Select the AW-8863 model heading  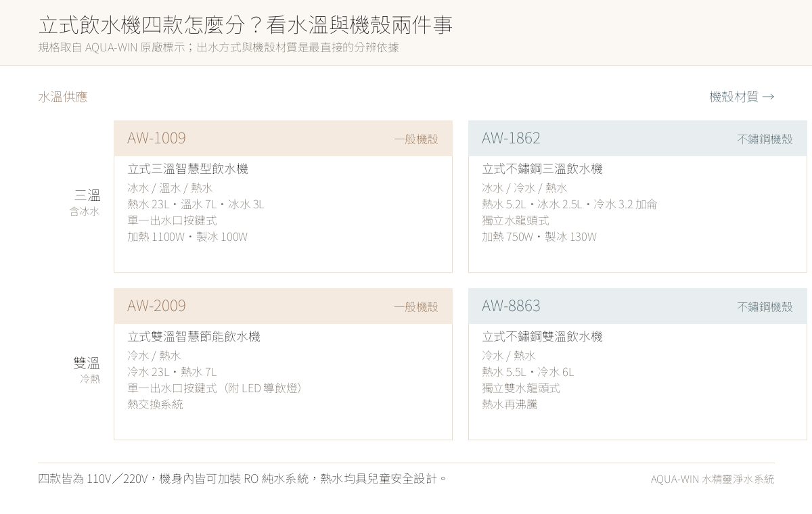click(x=511, y=306)
